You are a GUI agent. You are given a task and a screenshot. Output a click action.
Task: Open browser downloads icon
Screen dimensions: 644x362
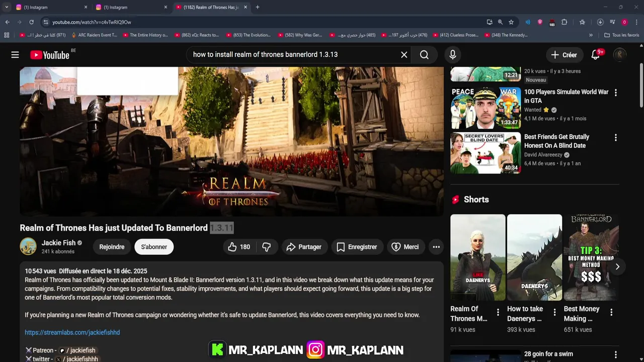[600, 22]
